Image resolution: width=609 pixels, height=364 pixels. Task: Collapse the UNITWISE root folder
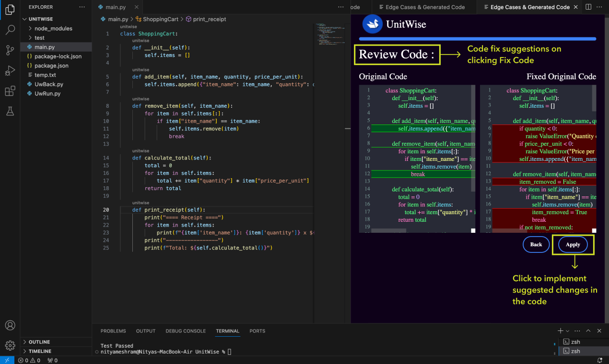pyautogui.click(x=56, y=19)
